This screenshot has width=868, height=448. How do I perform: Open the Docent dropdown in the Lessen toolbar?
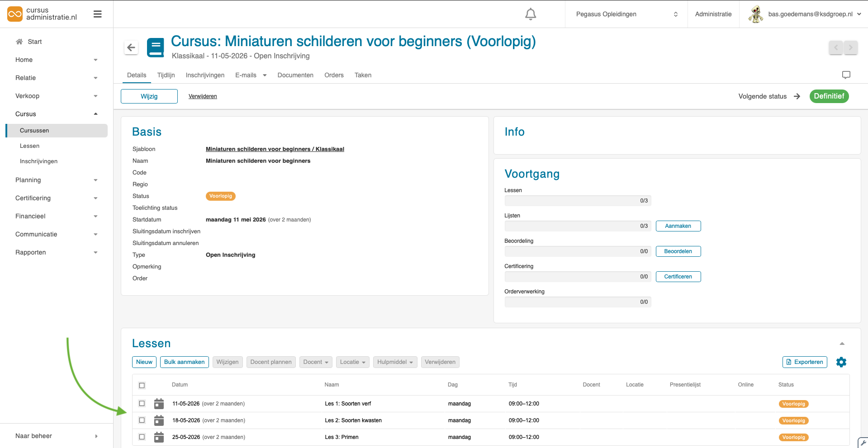315,362
